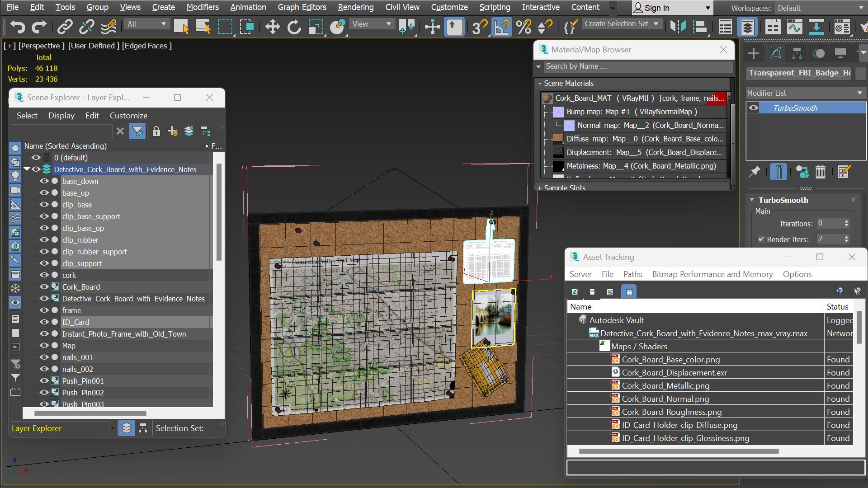Click the Link selection chain icon
This screenshot has width=868, height=488.
pos(65,27)
